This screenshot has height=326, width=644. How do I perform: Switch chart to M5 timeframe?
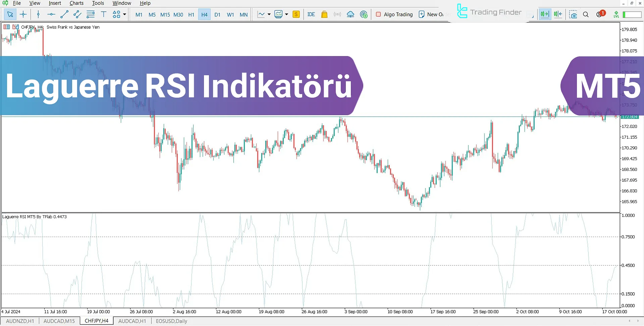click(x=152, y=15)
